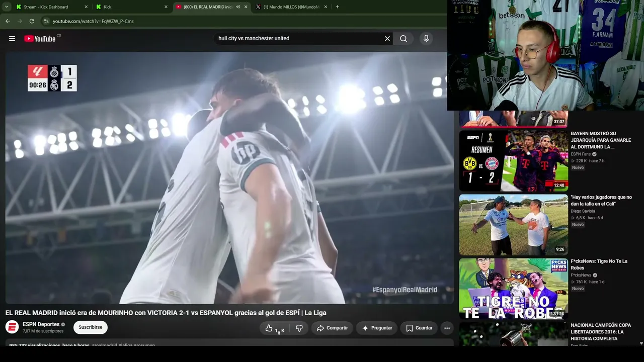Visit the ESPN Fans channel
Screen dimensions: 644x362
[x=581, y=154]
